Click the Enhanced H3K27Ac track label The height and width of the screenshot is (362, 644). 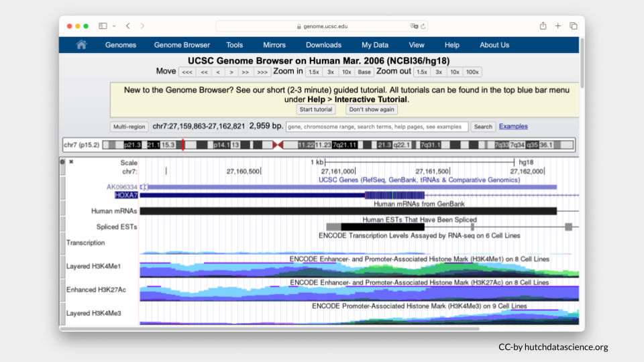point(96,290)
